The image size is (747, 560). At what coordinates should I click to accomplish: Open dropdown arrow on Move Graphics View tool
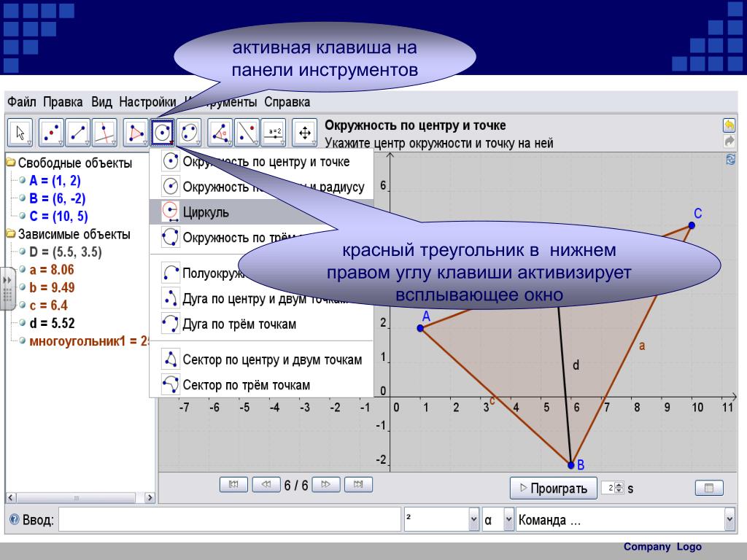point(314,143)
